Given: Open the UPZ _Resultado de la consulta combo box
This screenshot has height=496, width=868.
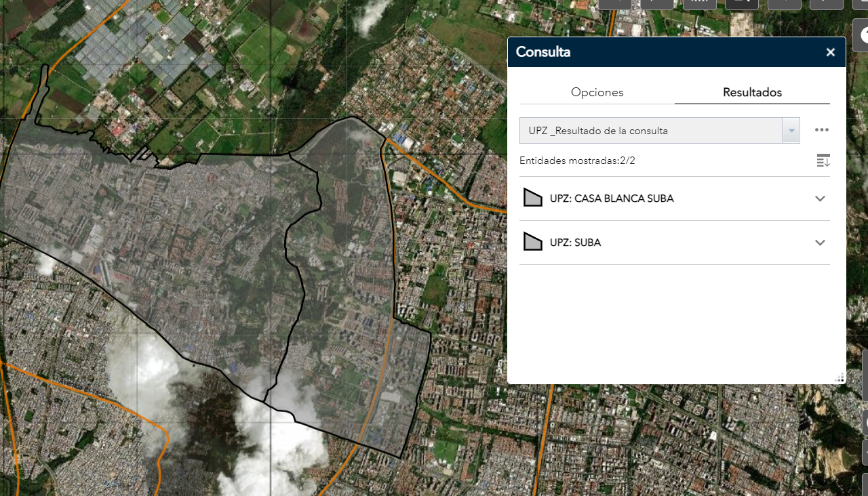Looking at the screenshot, I should [x=651, y=131].
